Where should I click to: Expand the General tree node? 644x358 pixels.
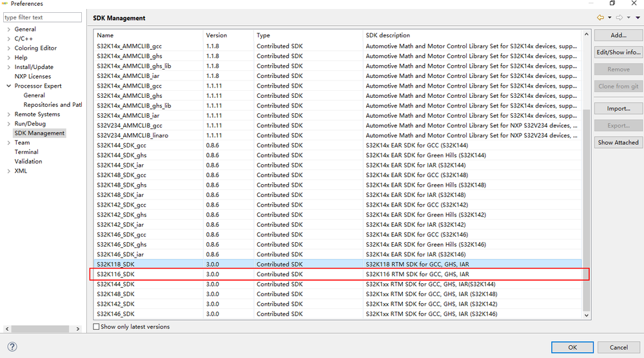coord(8,29)
